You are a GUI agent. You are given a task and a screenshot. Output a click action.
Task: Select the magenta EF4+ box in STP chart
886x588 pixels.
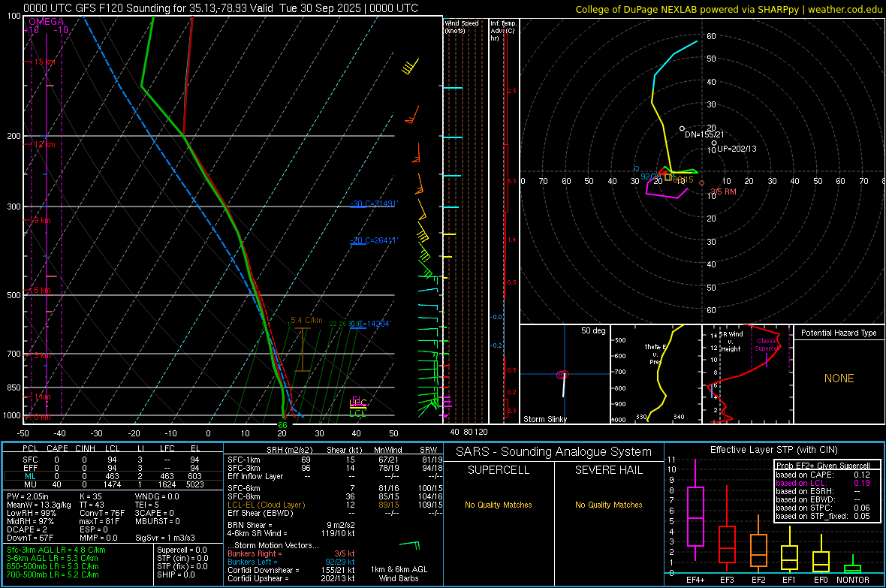coord(695,516)
